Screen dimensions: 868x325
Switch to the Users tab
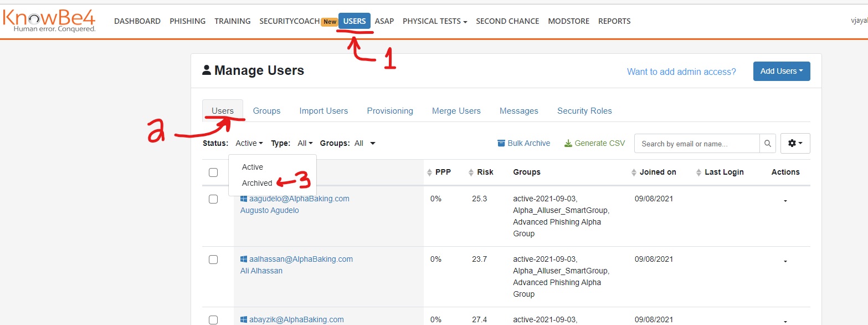pyautogui.click(x=223, y=111)
